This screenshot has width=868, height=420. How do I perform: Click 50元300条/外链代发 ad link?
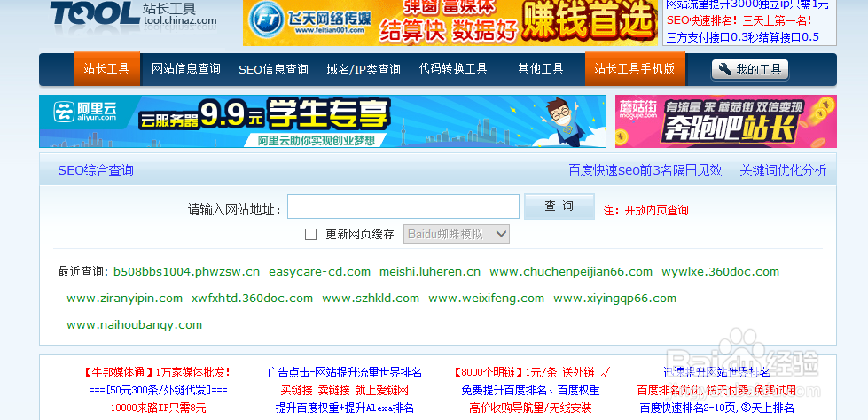coord(158,390)
